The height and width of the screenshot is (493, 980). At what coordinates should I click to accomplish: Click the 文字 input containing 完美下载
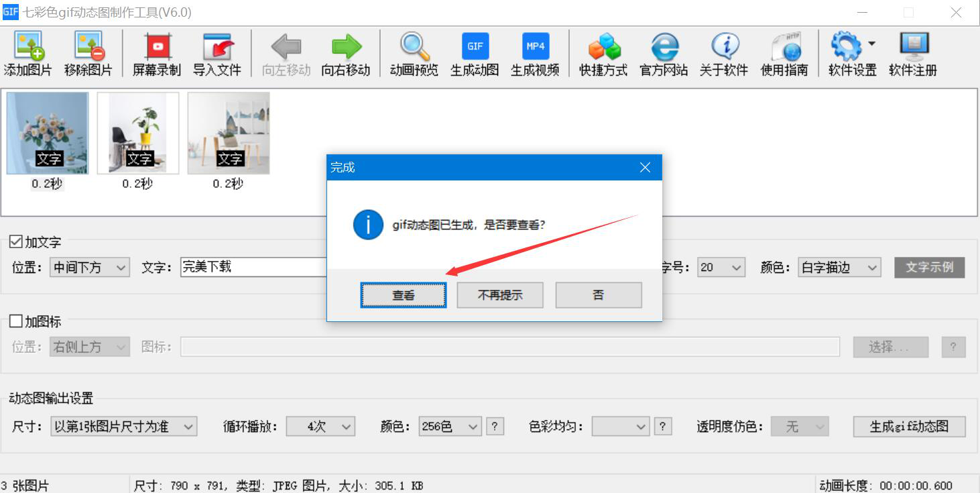[x=254, y=267]
